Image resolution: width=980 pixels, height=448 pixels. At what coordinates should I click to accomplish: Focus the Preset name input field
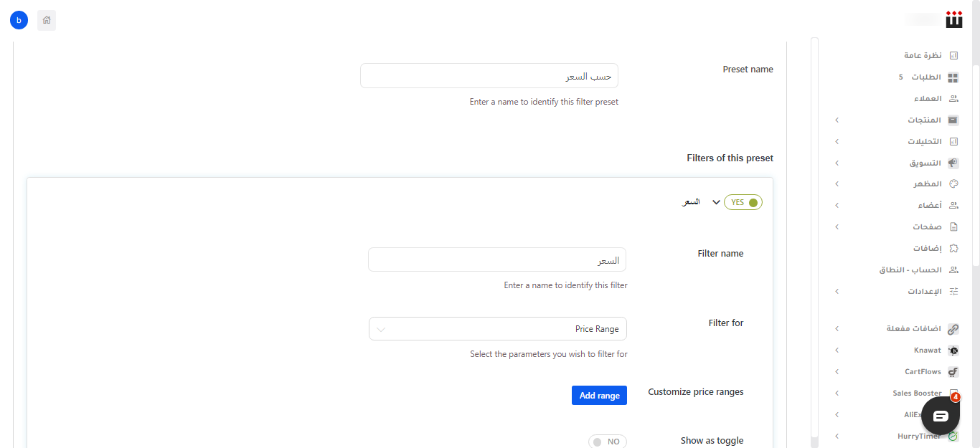tap(489, 76)
